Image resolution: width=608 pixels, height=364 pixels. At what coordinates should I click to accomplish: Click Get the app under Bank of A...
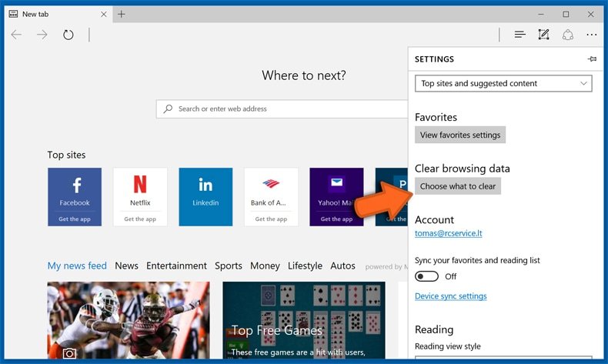coord(271,219)
